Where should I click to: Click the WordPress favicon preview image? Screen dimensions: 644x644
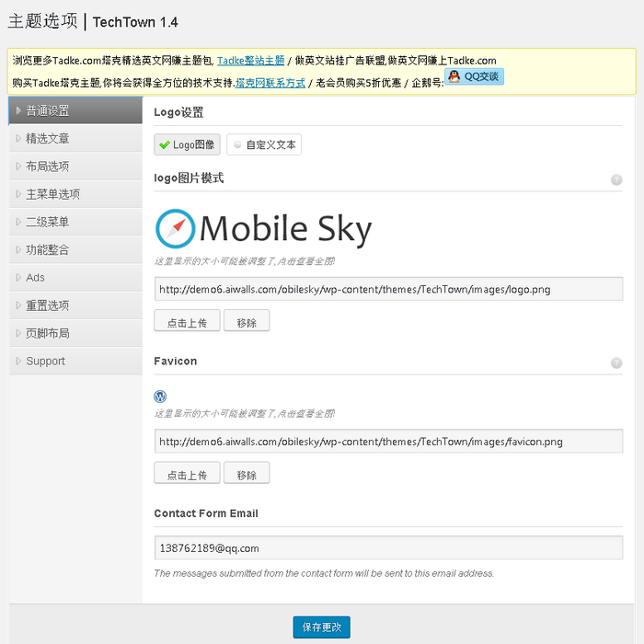[160, 397]
